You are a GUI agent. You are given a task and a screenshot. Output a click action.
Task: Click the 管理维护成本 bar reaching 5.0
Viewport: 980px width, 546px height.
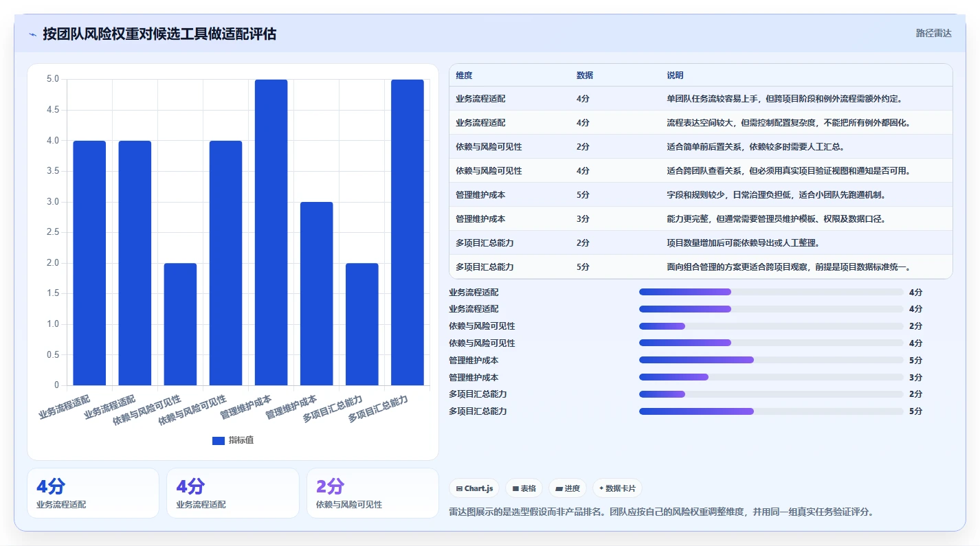tap(271, 232)
